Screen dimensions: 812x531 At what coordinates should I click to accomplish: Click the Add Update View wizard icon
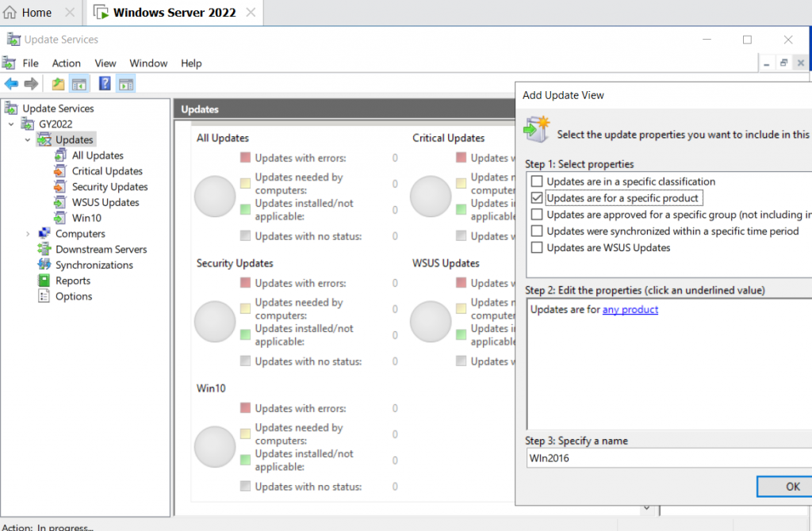click(536, 129)
